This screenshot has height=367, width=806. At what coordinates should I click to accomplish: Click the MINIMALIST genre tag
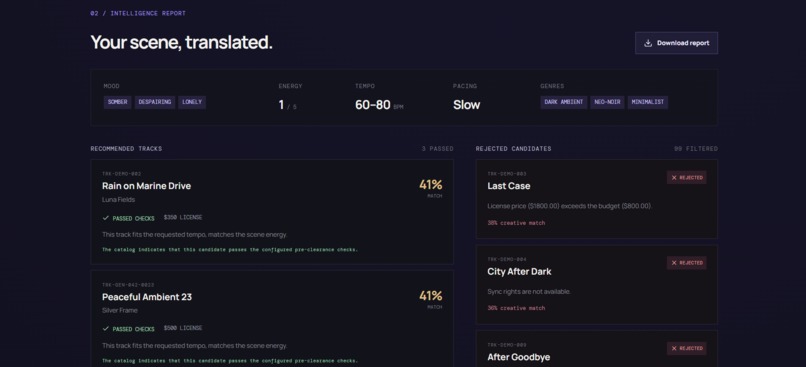click(648, 102)
